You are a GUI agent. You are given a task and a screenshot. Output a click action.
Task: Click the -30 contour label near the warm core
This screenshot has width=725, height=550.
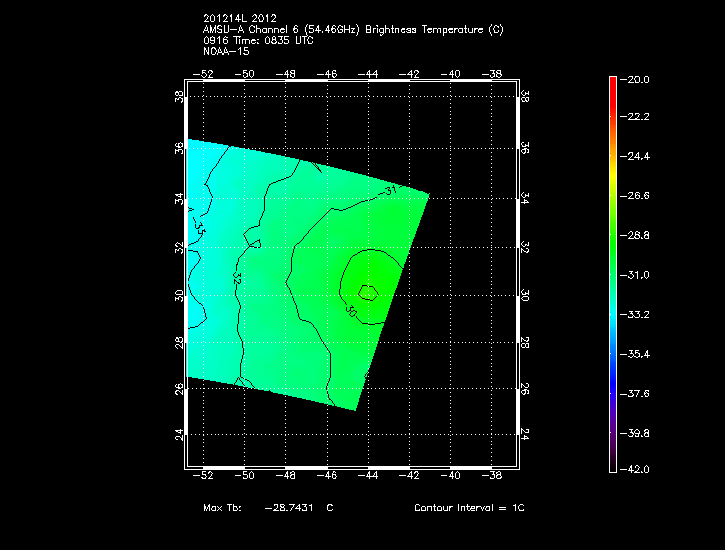351,311
